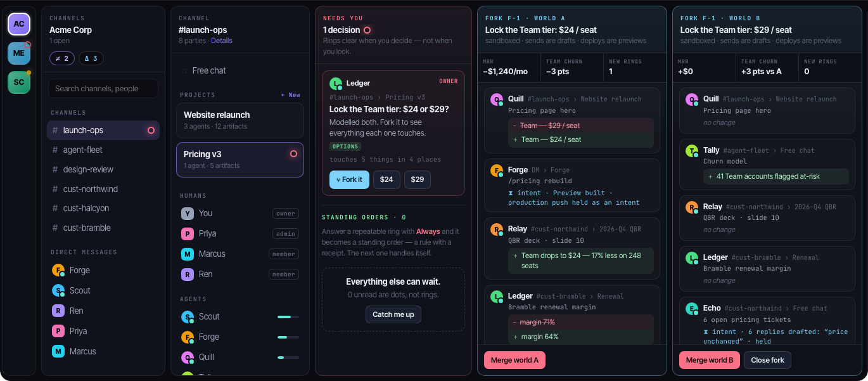Click Forge's activity progress bar
The width and height of the screenshot is (868, 381).
[288, 337]
